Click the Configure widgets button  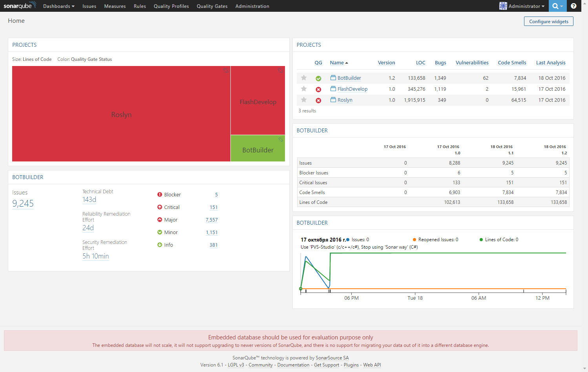(548, 21)
